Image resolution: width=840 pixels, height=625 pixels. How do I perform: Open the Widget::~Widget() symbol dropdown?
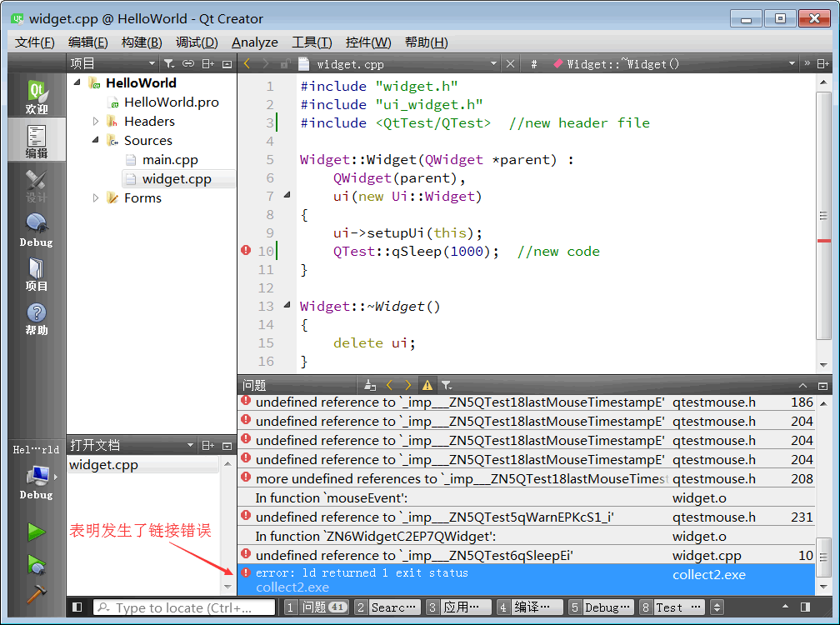coord(674,63)
